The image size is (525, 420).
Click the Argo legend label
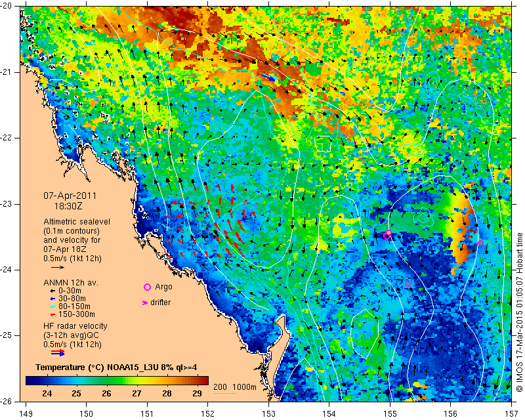163,287
